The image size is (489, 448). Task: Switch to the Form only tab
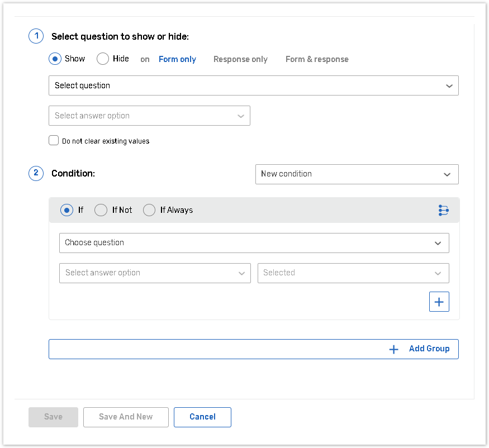tap(177, 59)
